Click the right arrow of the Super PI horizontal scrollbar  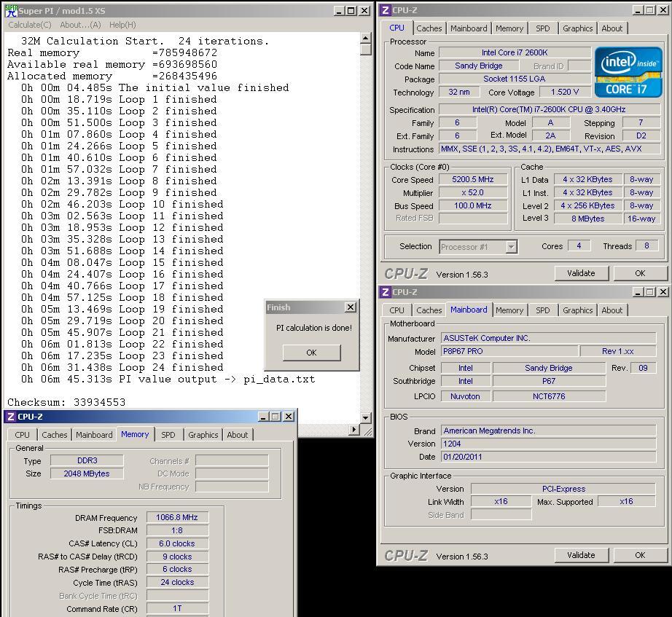[x=354, y=429]
